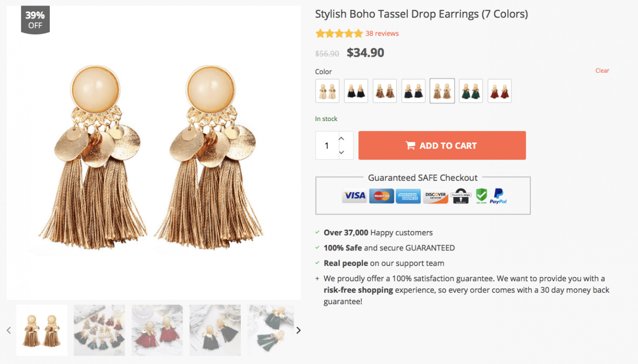Click the Powered by Stripe badge icon
Image resolution: width=638 pixels, height=364 pixels.
(461, 196)
